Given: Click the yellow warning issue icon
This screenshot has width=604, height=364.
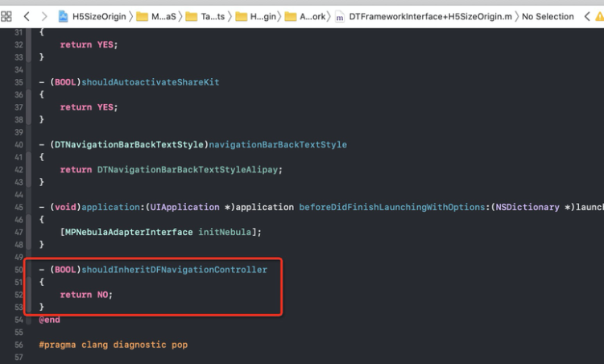Looking at the screenshot, I should [600, 17].
